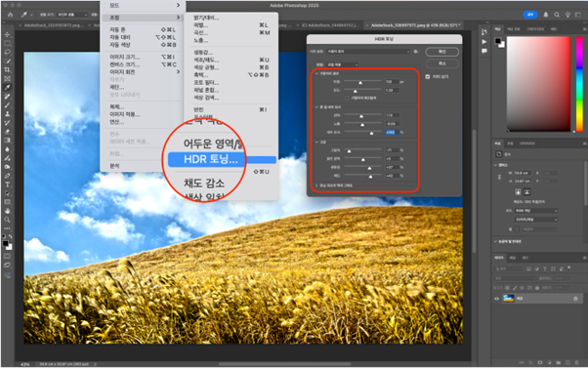Toggle the layer filtering switch in Layers panel
Viewport: 588px width, 369px height.
568,267
